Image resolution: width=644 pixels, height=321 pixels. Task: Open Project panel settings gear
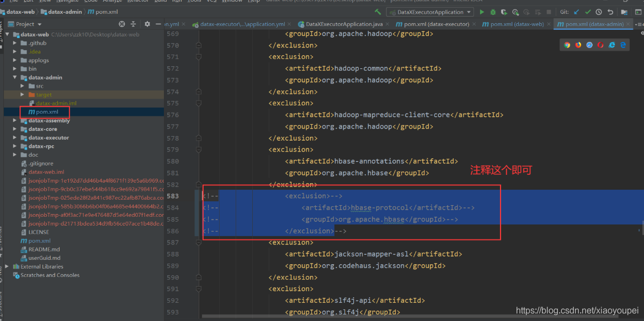147,24
